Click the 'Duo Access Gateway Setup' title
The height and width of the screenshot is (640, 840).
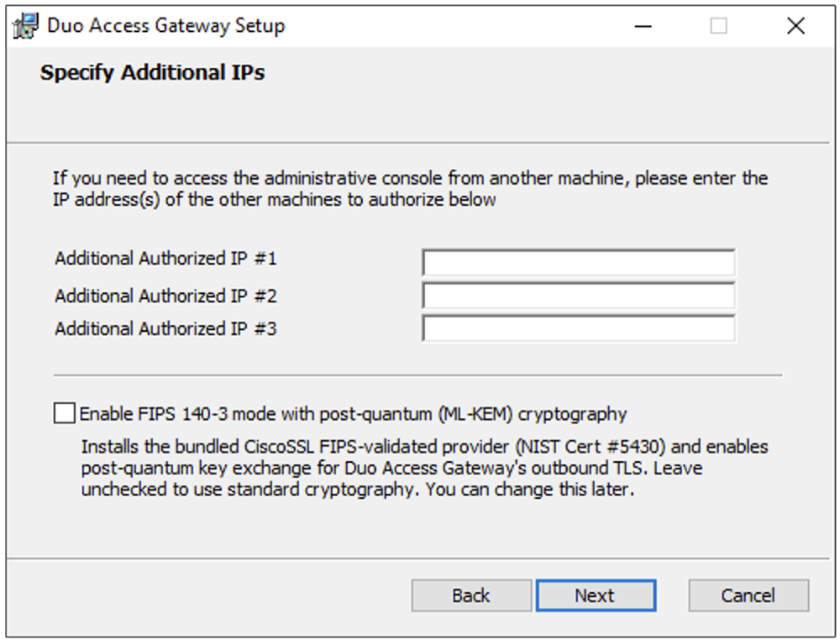pyautogui.click(x=166, y=26)
